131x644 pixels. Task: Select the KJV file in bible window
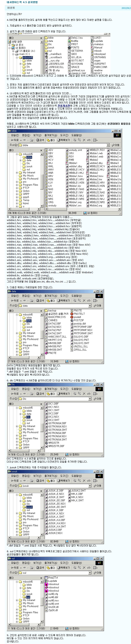49,182
